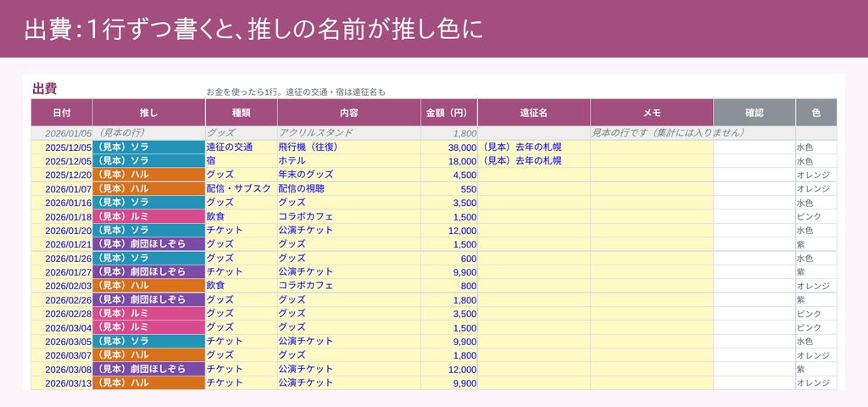Select the date 2026/01/20
This screenshot has height=407, width=868.
point(62,231)
